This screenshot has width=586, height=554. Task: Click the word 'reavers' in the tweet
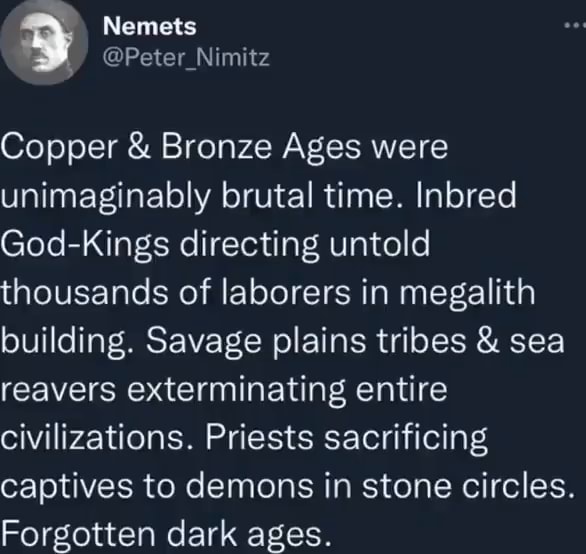pyautogui.click(x=58, y=390)
